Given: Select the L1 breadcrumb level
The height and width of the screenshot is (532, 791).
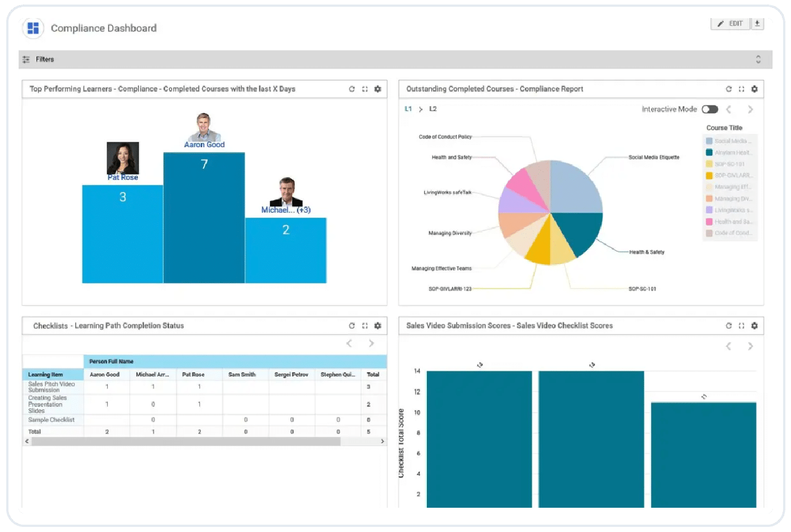Looking at the screenshot, I should point(408,109).
